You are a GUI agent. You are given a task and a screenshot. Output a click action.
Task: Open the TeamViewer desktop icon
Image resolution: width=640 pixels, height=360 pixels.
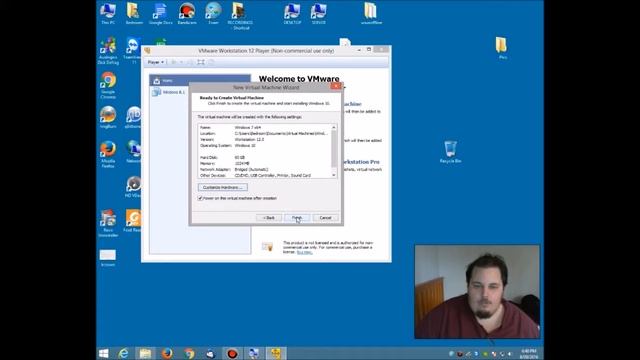133,51
